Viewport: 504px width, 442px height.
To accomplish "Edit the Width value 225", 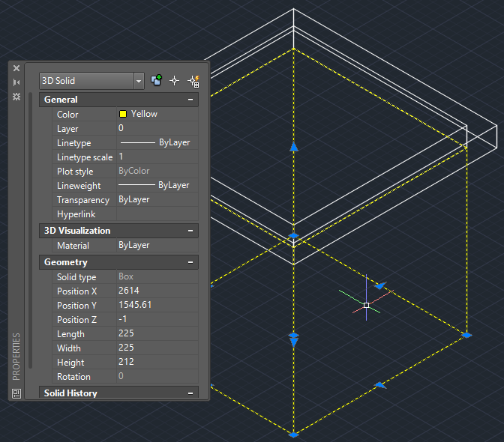I will coord(157,348).
